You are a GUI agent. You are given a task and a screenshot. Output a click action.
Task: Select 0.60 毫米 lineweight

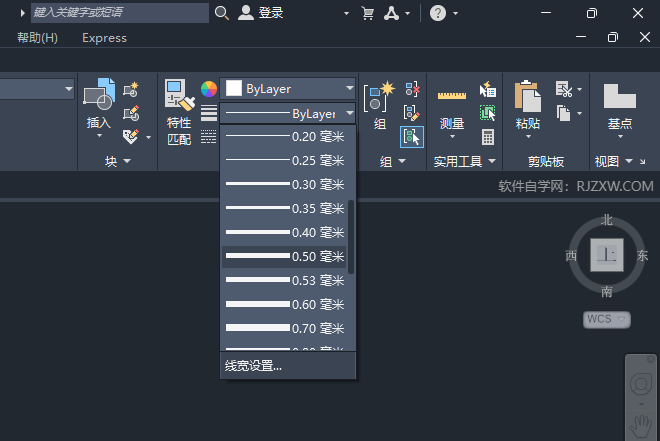pyautogui.click(x=284, y=304)
